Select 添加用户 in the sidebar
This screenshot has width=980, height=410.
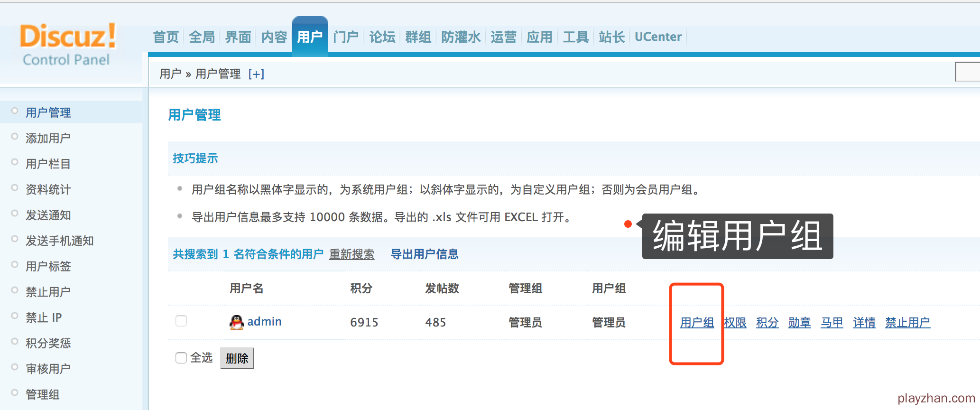(x=48, y=138)
